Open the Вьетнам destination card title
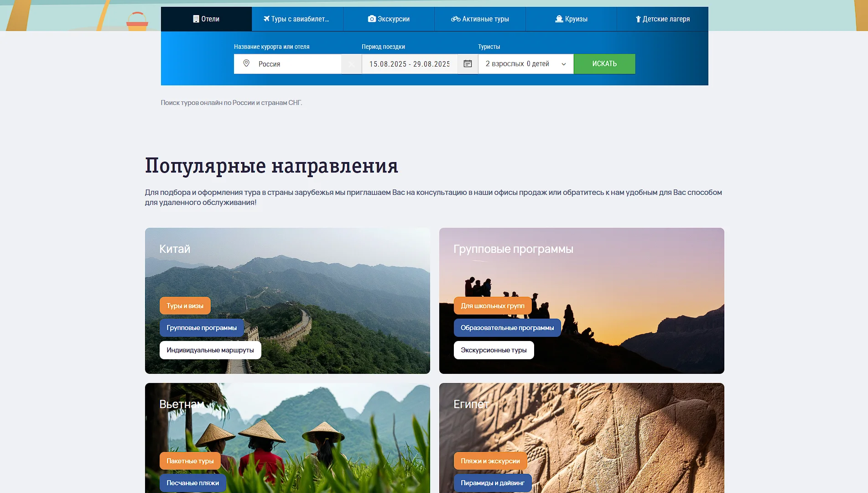The image size is (868, 493). (x=182, y=404)
